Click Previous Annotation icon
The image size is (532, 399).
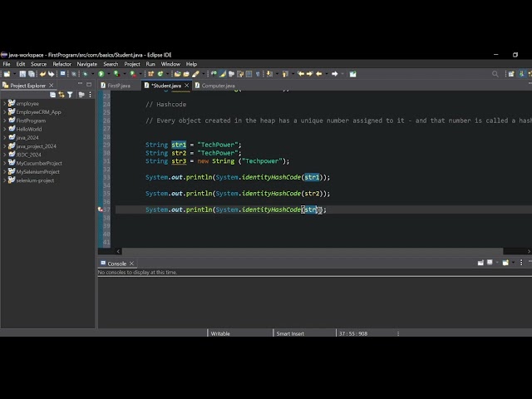click(x=285, y=74)
